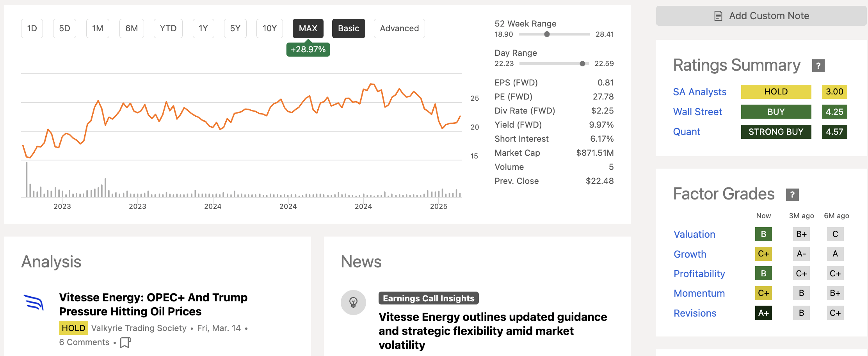Click the 52 Week Range slider handle
This screenshot has height=356, width=868.
tap(547, 34)
